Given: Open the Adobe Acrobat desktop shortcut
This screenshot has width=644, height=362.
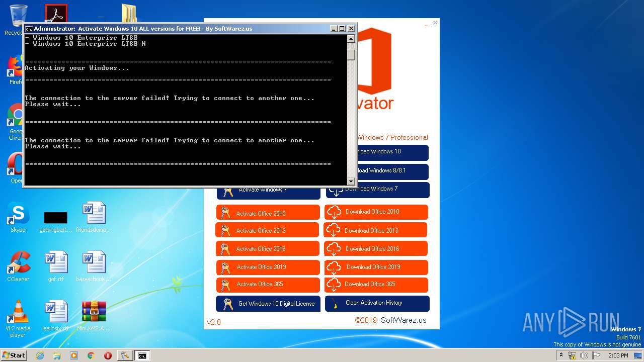Looking at the screenshot, I should pyautogui.click(x=56, y=14).
